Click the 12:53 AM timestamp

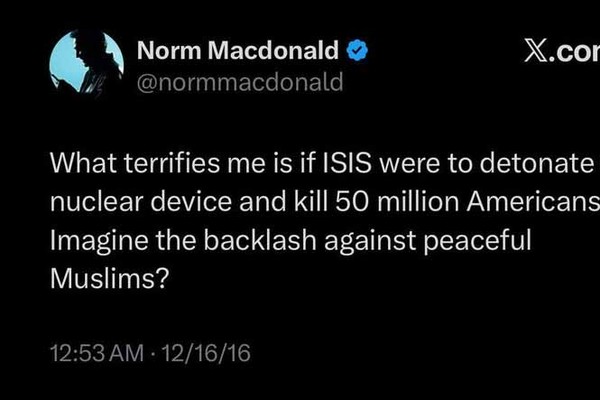click(x=94, y=353)
